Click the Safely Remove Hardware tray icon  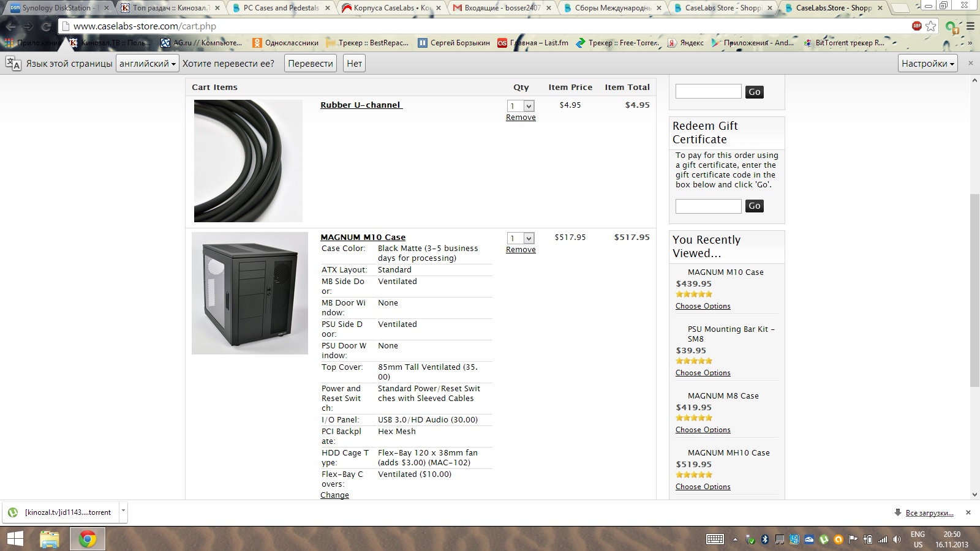click(x=750, y=539)
